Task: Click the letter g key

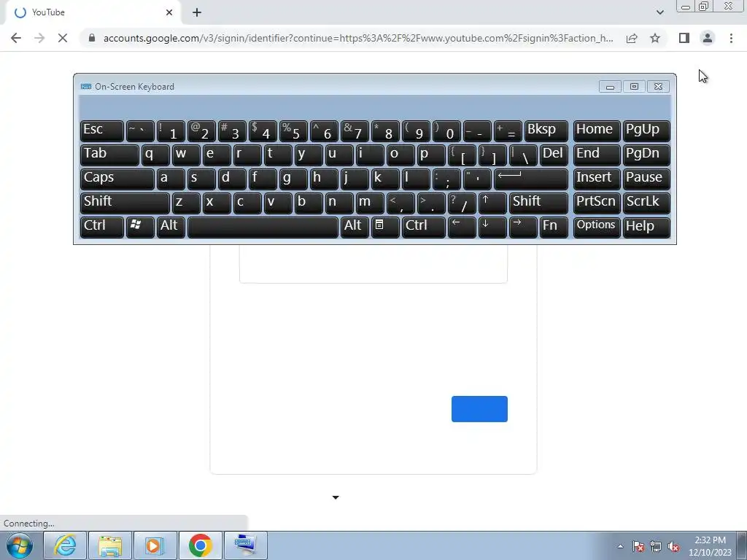Action: pyautogui.click(x=293, y=179)
